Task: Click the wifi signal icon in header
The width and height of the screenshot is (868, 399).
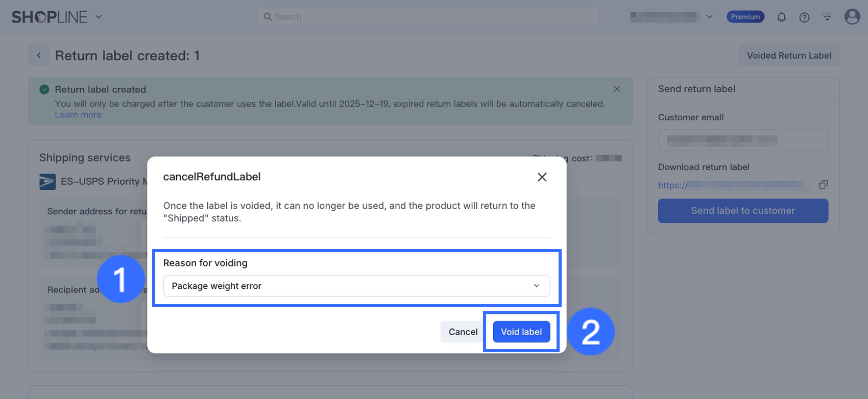Action: point(827,17)
